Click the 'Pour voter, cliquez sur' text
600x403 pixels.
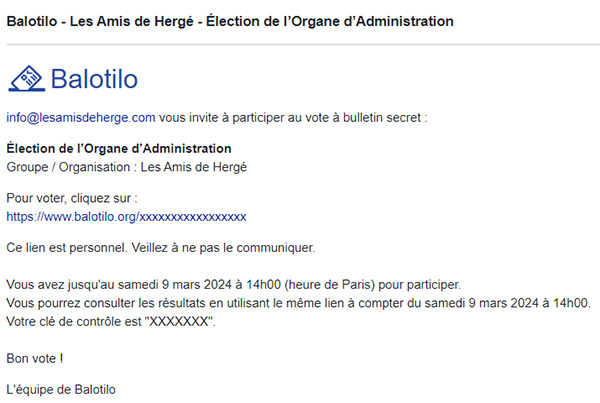[x=72, y=198]
